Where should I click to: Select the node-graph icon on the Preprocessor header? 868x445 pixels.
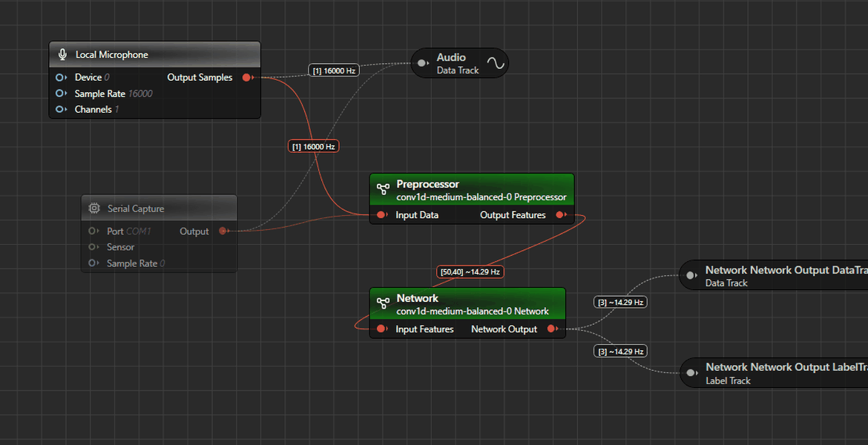coord(383,189)
